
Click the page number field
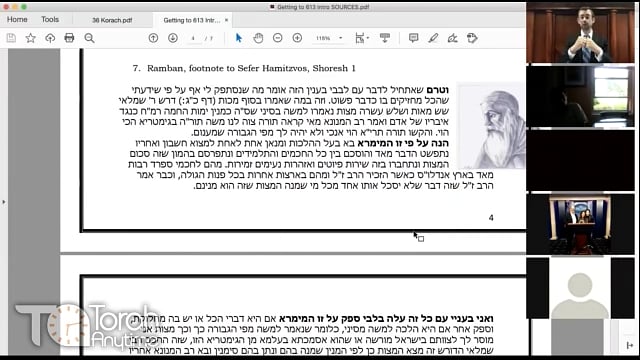point(193,38)
